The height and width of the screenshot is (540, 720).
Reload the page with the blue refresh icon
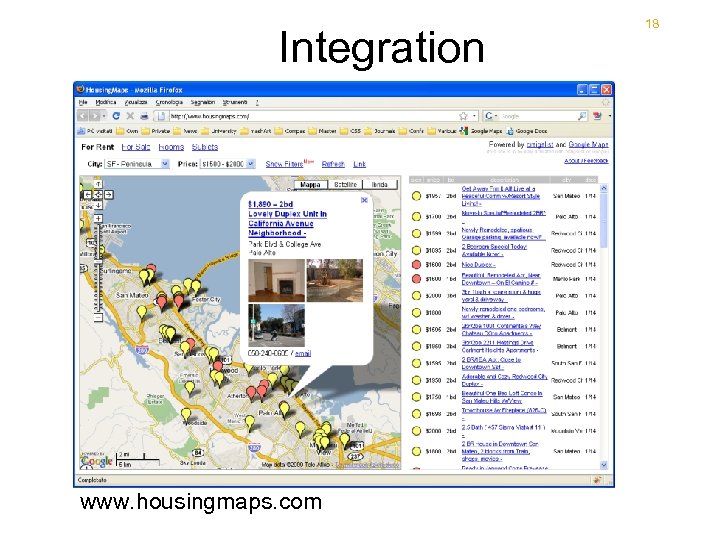pos(116,116)
